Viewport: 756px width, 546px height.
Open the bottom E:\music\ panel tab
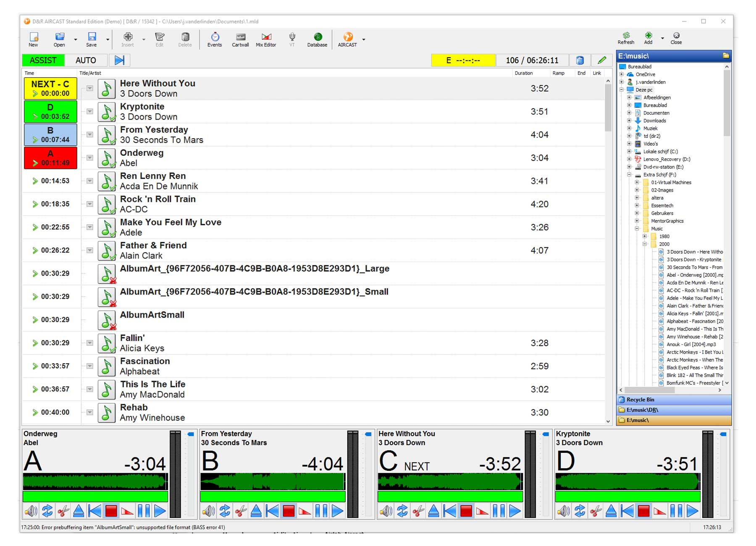click(x=674, y=420)
